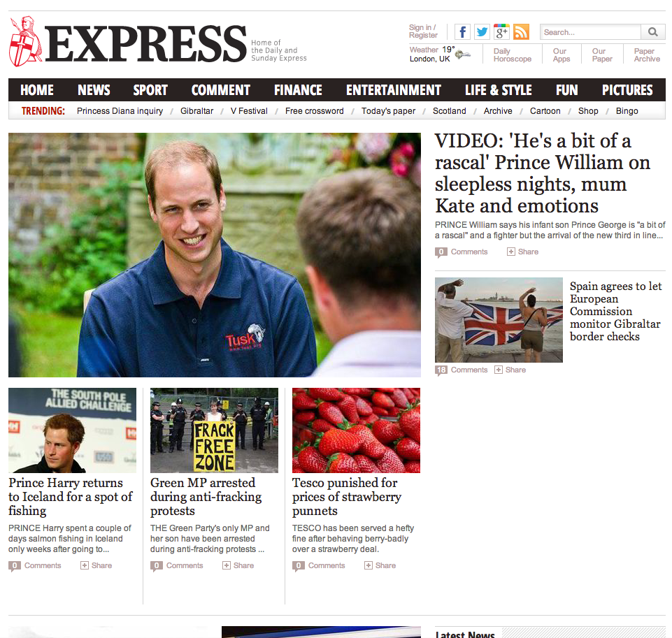Click the Google Plus icon
Viewport: 672px width, 638px height.
point(502,32)
